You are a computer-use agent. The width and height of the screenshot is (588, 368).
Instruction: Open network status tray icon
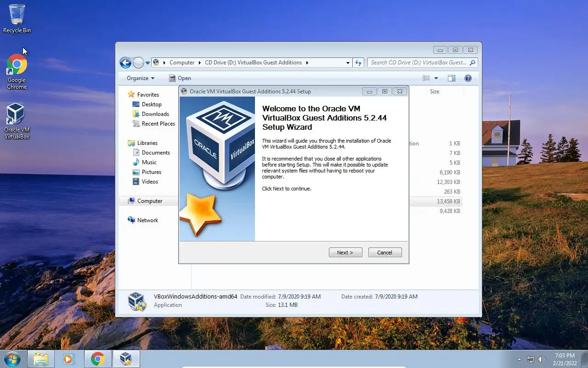(x=531, y=359)
